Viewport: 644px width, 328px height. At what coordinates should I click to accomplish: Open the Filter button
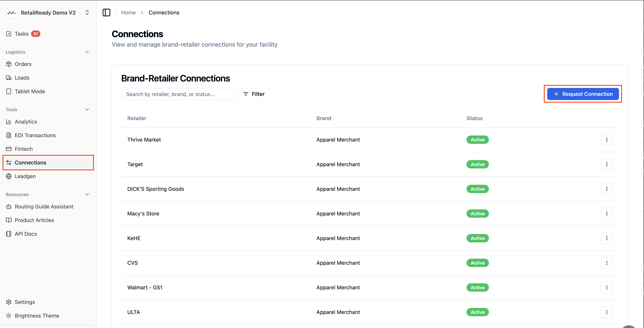[x=253, y=94]
